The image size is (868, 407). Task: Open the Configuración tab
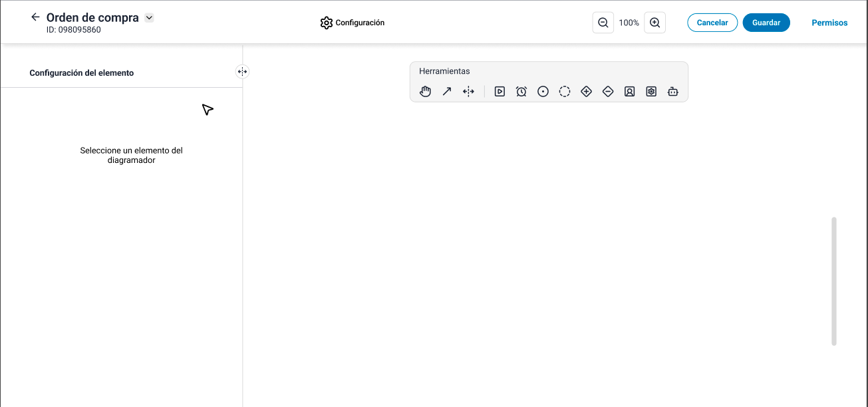tap(352, 23)
